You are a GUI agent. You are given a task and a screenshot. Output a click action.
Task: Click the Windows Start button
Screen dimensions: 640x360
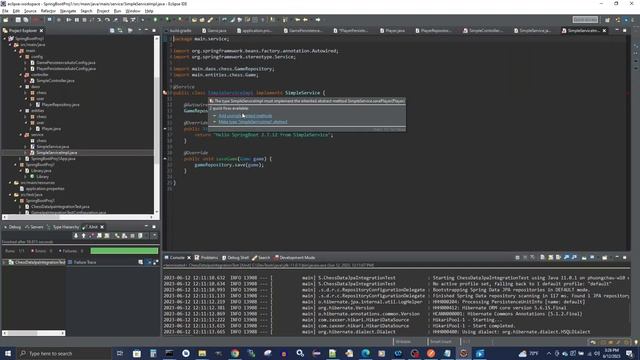click(x=8, y=353)
